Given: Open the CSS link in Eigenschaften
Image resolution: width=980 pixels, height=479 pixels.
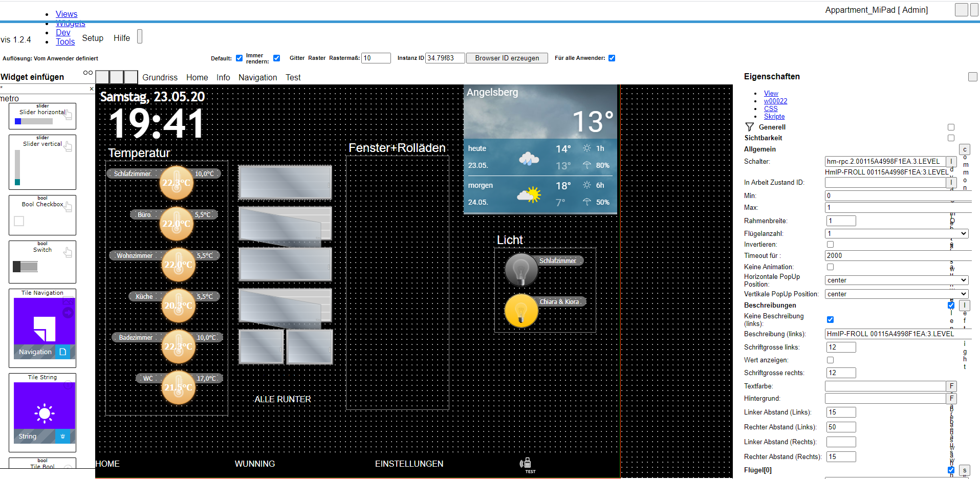Looking at the screenshot, I should coord(770,108).
